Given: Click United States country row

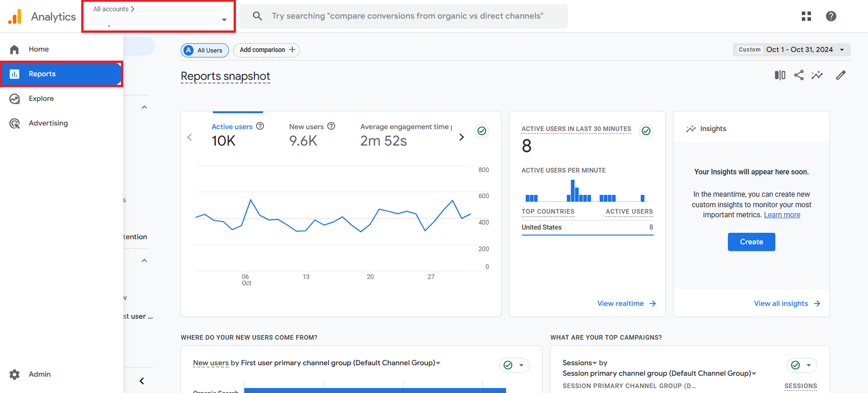Looking at the screenshot, I should 588,227.
